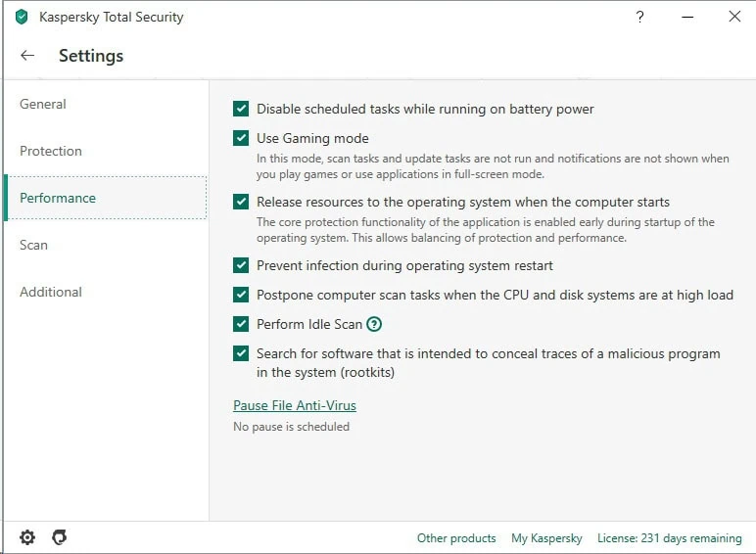The width and height of the screenshot is (756, 554).
Task: Select the Scan settings section
Action: (x=33, y=245)
